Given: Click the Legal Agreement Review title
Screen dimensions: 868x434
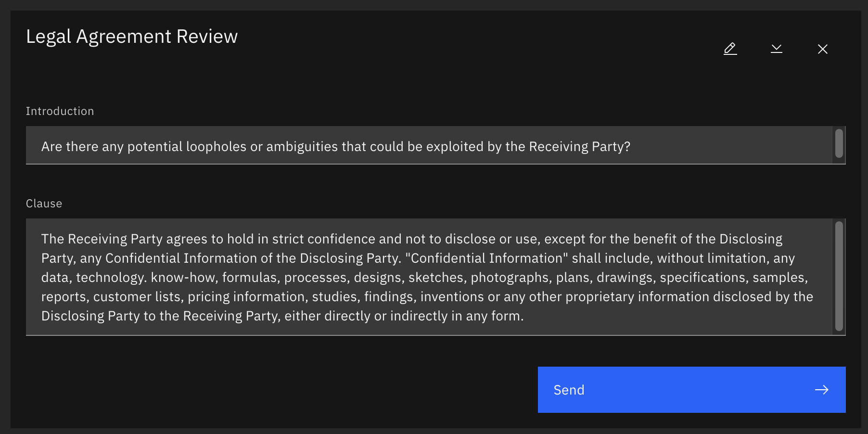Looking at the screenshot, I should pos(132,37).
